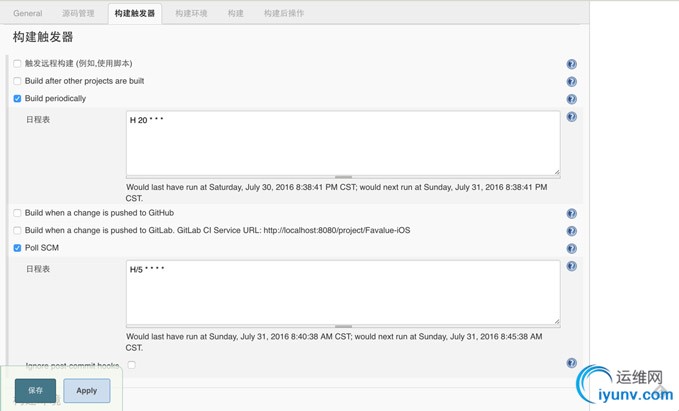679x411 pixels.
Task: Tick Build after other projects are built
Action: [x=17, y=81]
